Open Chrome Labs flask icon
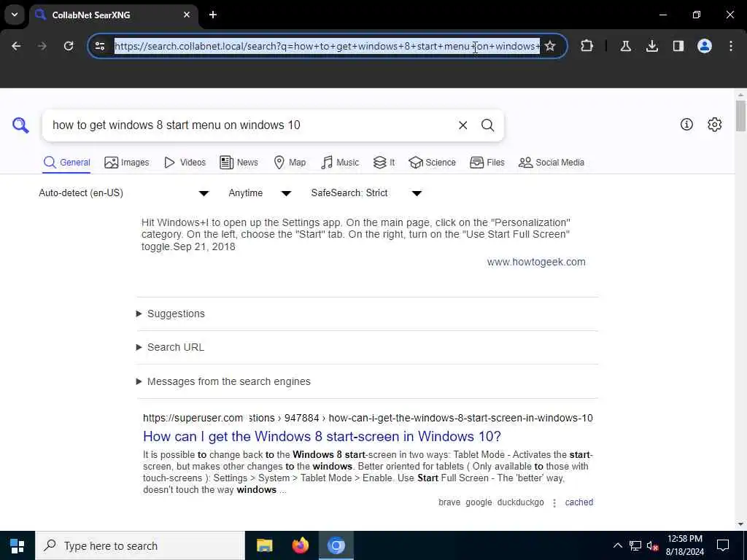 pyautogui.click(x=625, y=46)
